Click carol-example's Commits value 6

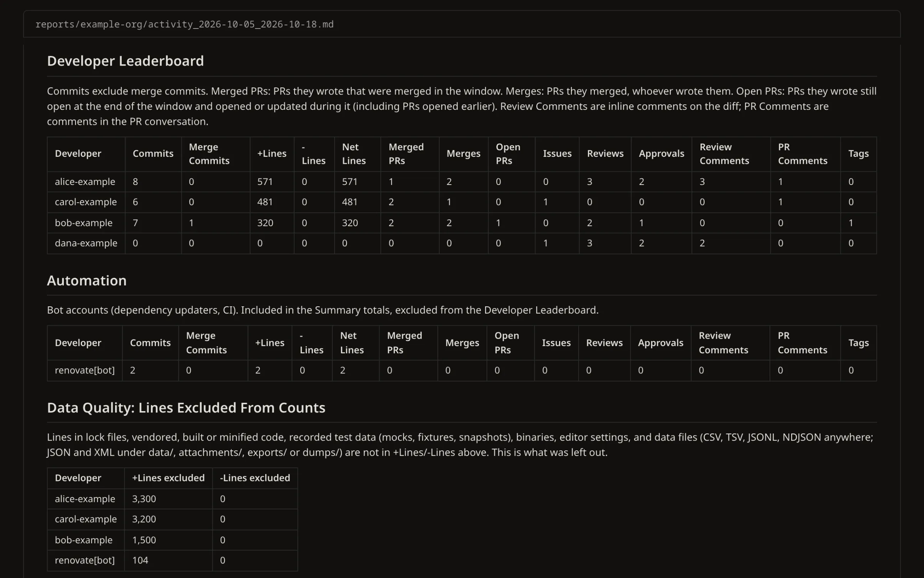pos(135,202)
